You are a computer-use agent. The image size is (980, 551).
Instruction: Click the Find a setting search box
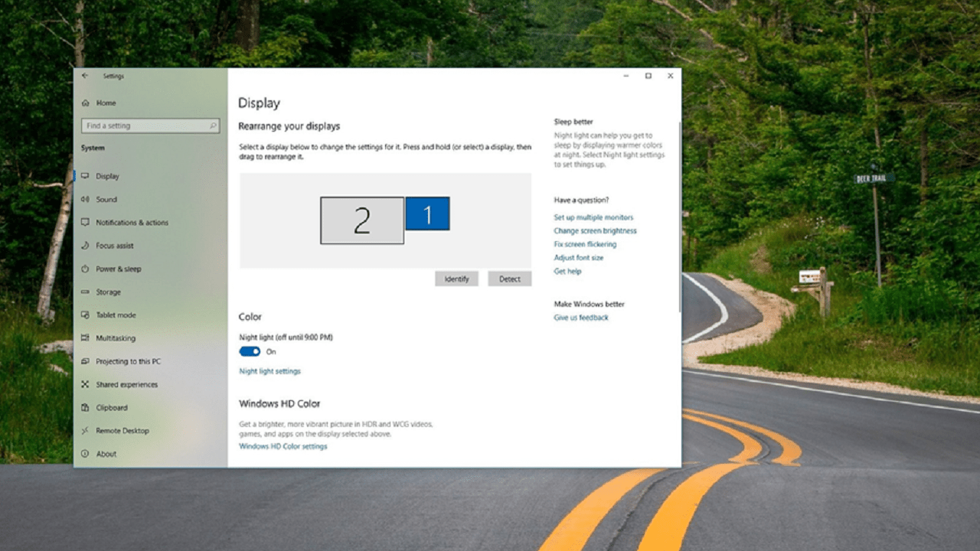pos(150,126)
